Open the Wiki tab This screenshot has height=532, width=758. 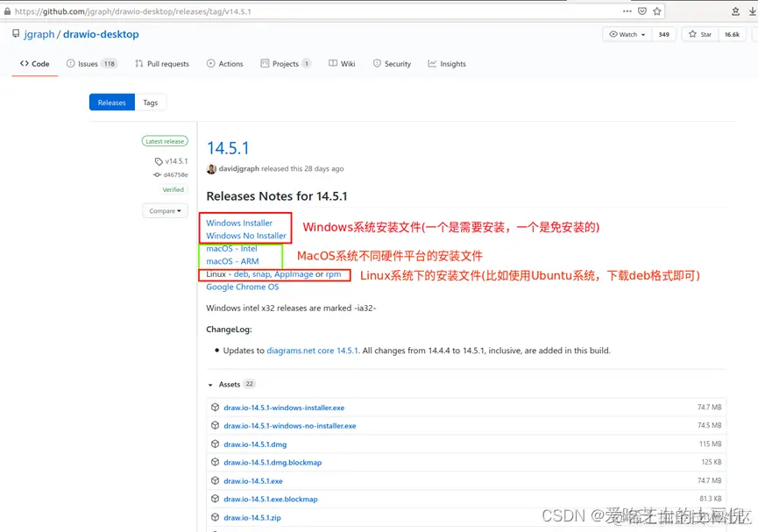pos(342,64)
